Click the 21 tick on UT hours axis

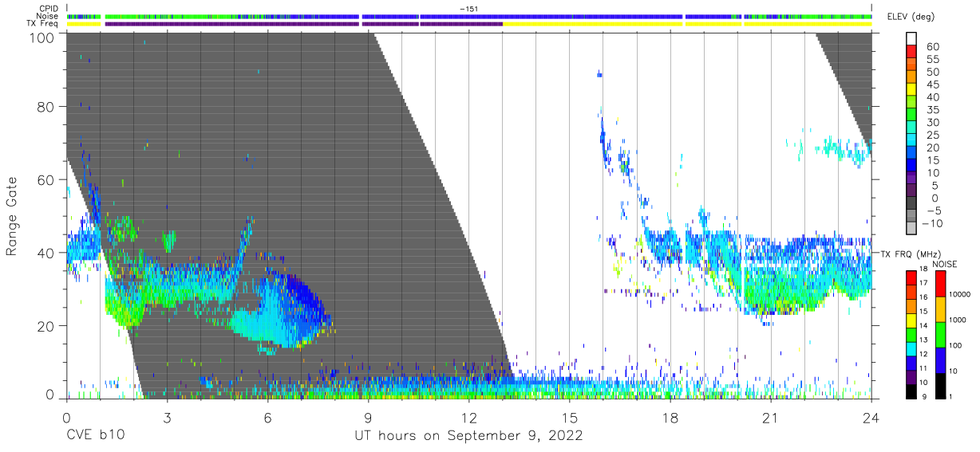coord(770,417)
